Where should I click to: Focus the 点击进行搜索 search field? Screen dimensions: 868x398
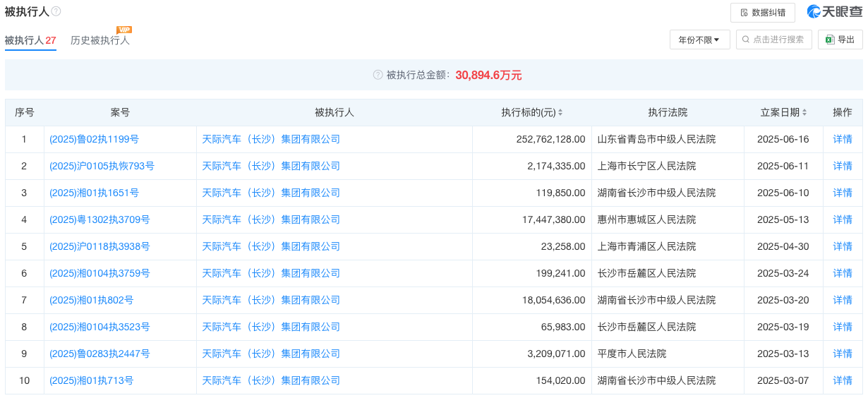774,40
